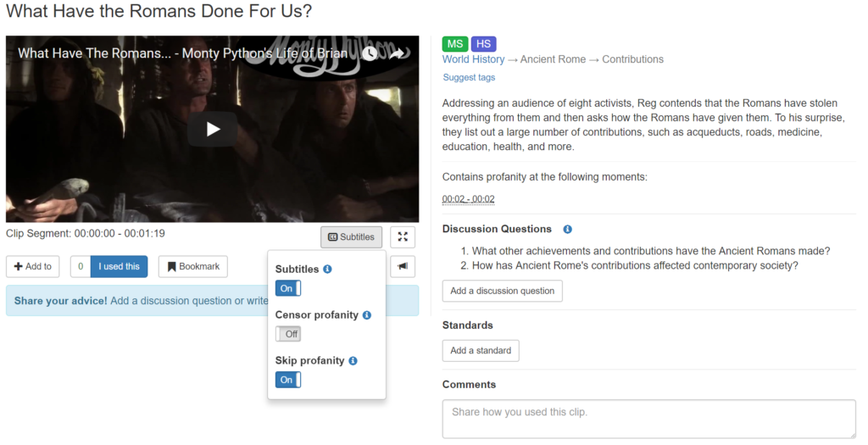The height and width of the screenshot is (445, 868).
Task: Click the Suggest tags link
Action: pos(469,77)
